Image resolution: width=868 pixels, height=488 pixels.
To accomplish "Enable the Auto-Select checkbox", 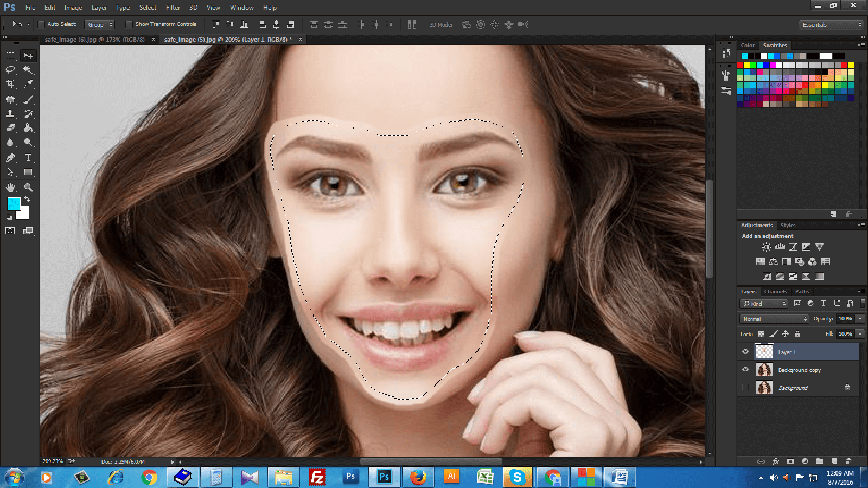I will 41,24.
